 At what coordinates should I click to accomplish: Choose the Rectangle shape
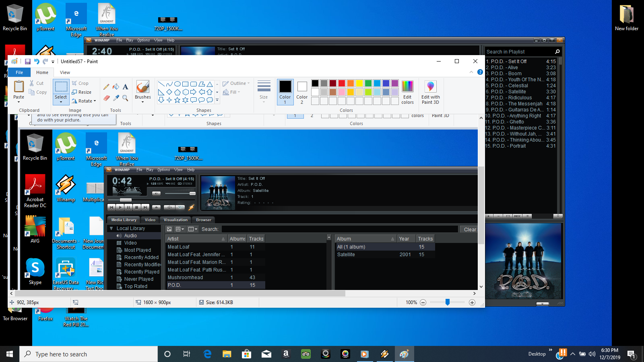185,84
